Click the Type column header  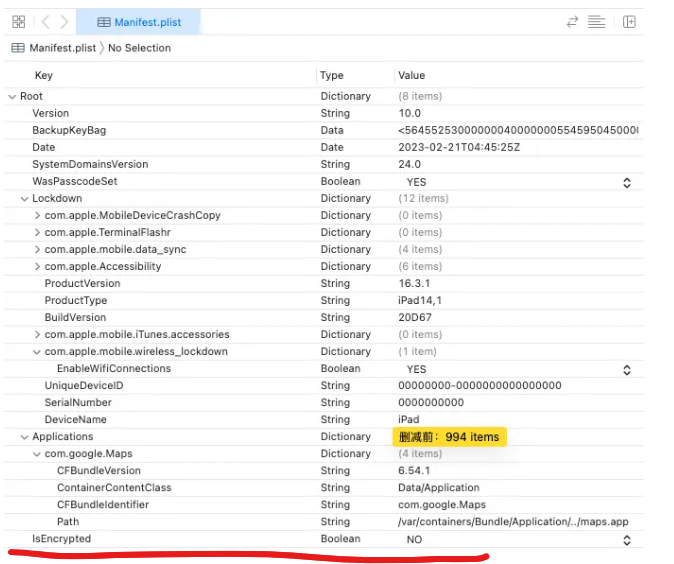tap(332, 75)
